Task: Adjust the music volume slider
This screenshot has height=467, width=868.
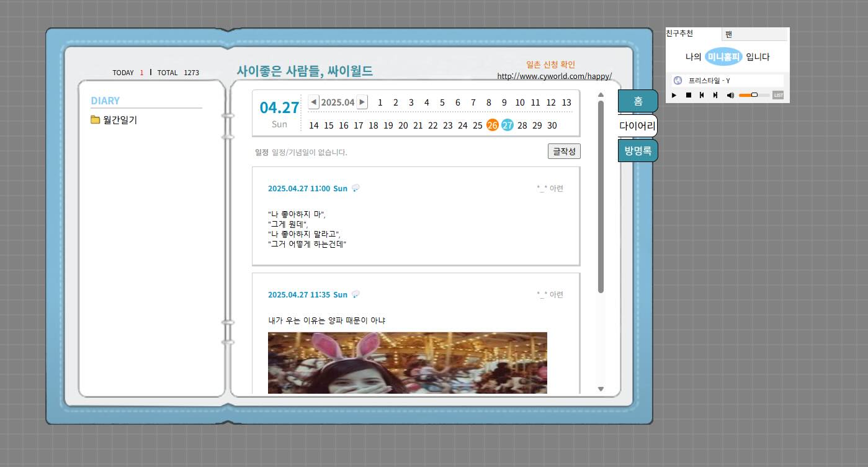Action: coord(754,95)
